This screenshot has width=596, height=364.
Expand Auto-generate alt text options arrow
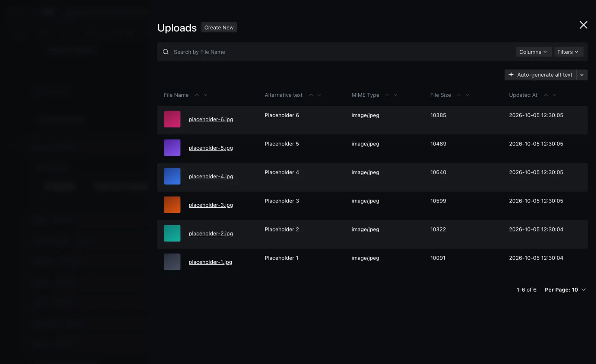(582, 75)
